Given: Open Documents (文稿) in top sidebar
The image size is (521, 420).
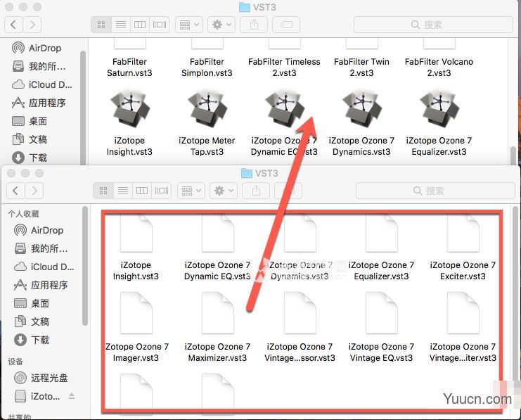Looking at the screenshot, I should click(x=30, y=139).
